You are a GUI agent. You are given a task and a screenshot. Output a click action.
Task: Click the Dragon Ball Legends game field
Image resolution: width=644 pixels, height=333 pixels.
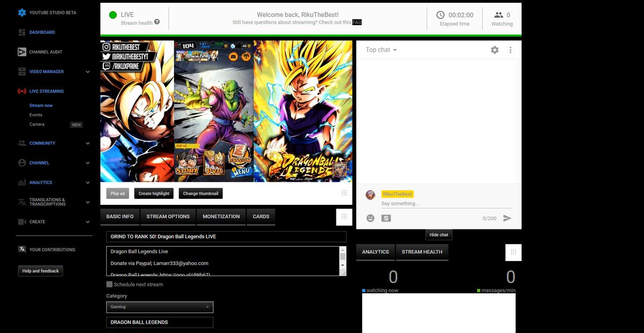click(x=160, y=322)
